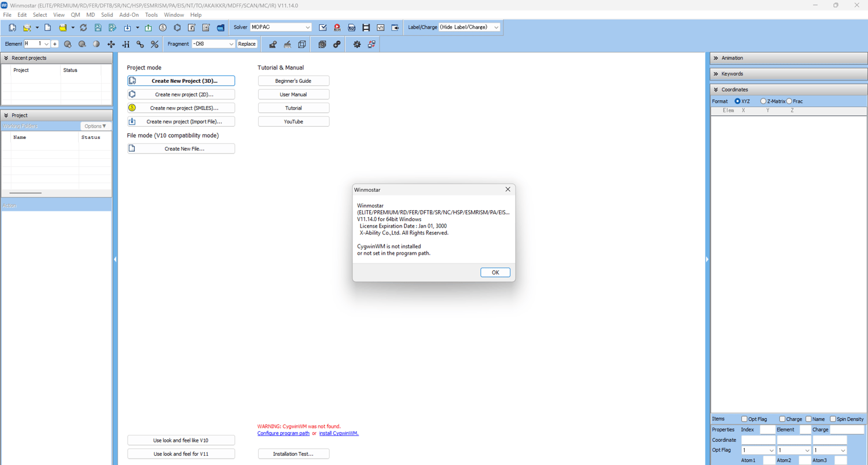Tick the Charge items checkbox
Viewport: 868px width, 465px height.
coord(782,419)
